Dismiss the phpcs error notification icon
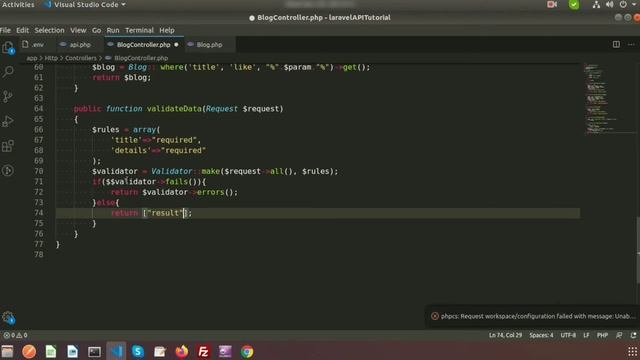Image resolution: width=640 pixels, height=360 pixels. (x=435, y=316)
